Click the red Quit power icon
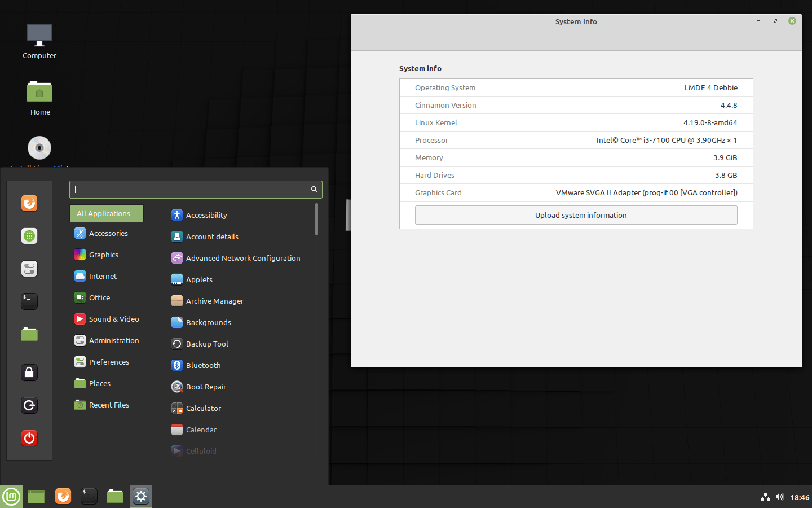812x508 pixels. pyautogui.click(x=29, y=438)
